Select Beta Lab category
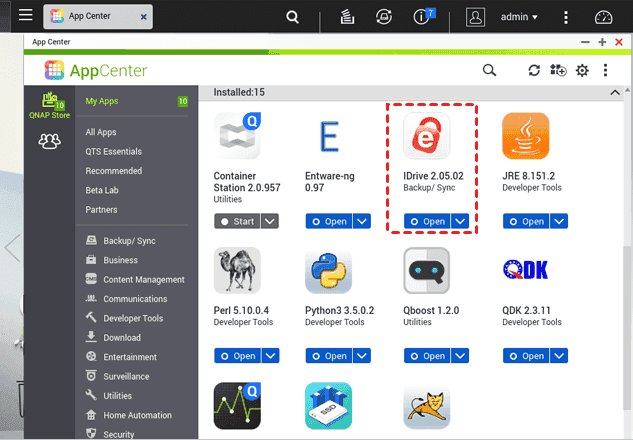The width and height of the screenshot is (633, 440). pos(102,190)
